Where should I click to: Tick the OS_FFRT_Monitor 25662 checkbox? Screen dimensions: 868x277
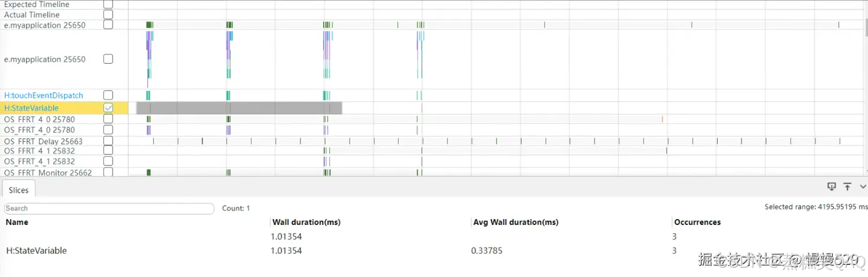coord(108,172)
